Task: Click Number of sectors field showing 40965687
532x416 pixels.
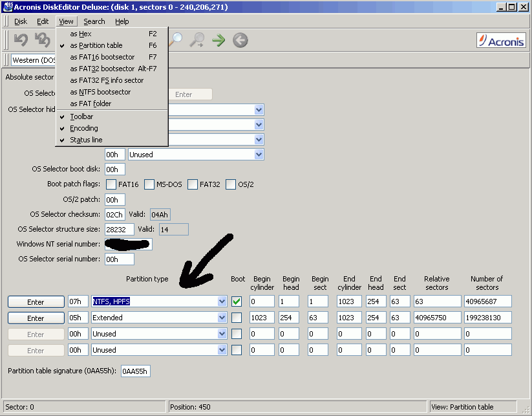Action: pos(487,301)
